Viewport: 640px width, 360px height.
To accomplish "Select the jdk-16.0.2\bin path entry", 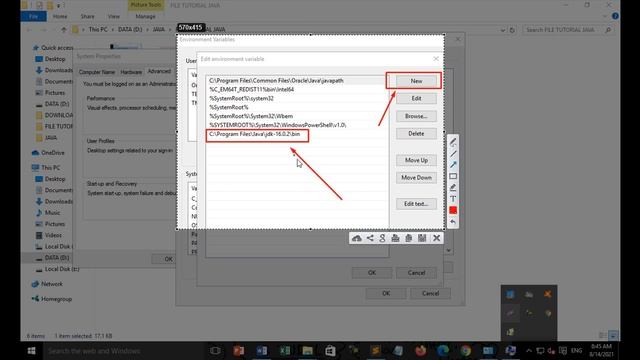I will [x=297, y=134].
